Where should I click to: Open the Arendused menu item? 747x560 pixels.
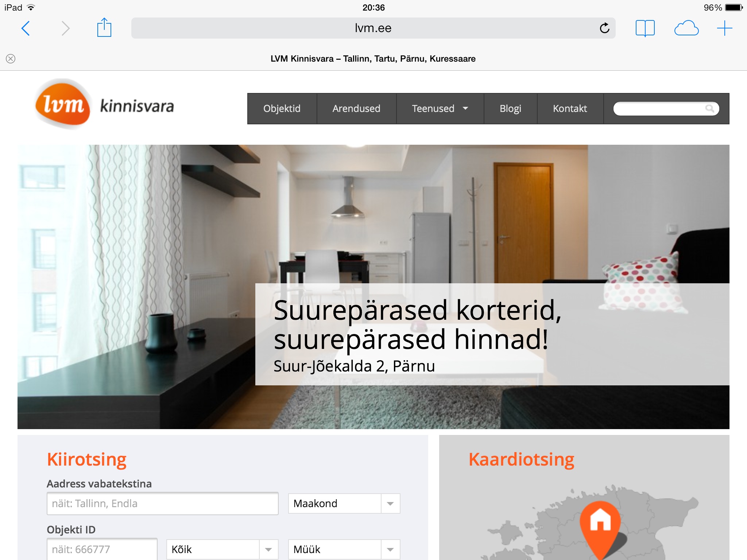(x=356, y=109)
